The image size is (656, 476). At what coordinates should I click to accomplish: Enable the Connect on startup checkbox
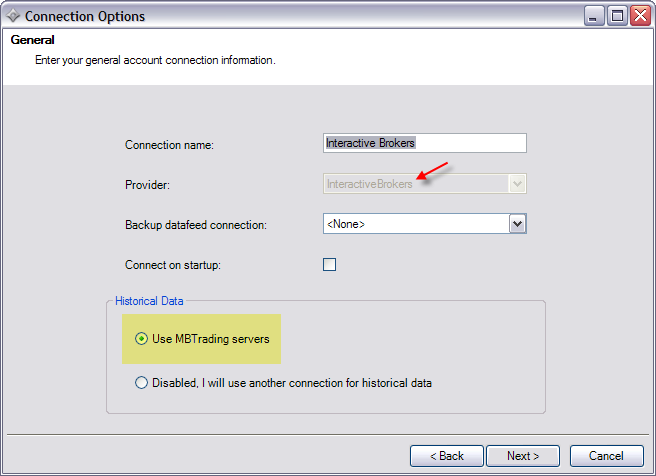coord(329,265)
